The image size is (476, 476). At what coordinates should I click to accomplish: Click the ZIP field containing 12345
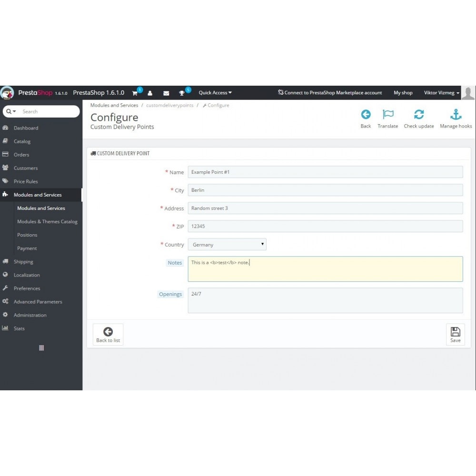pyautogui.click(x=325, y=226)
